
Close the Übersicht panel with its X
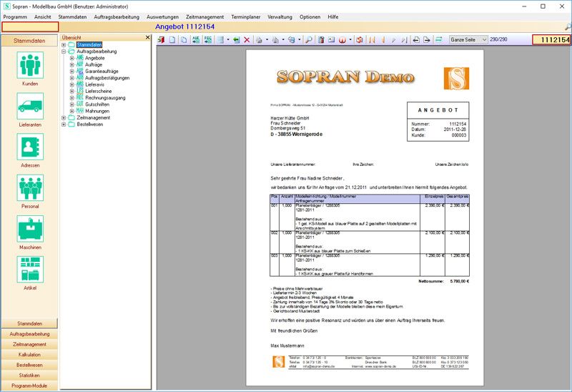coord(148,37)
